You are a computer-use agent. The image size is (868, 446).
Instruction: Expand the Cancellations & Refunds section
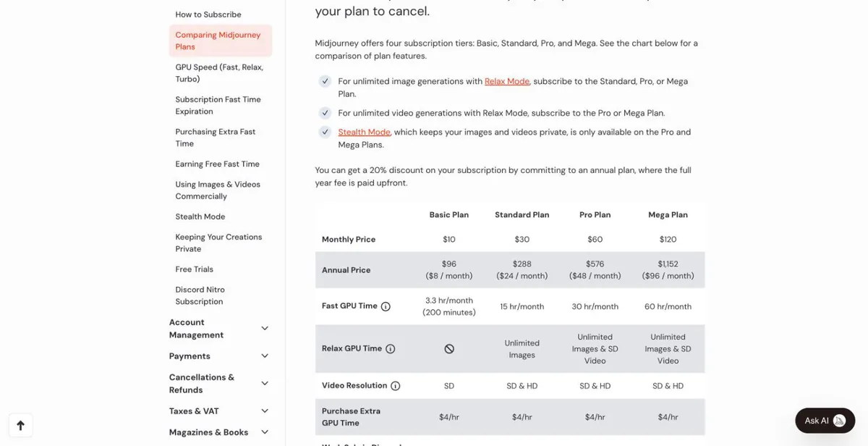coord(219,384)
